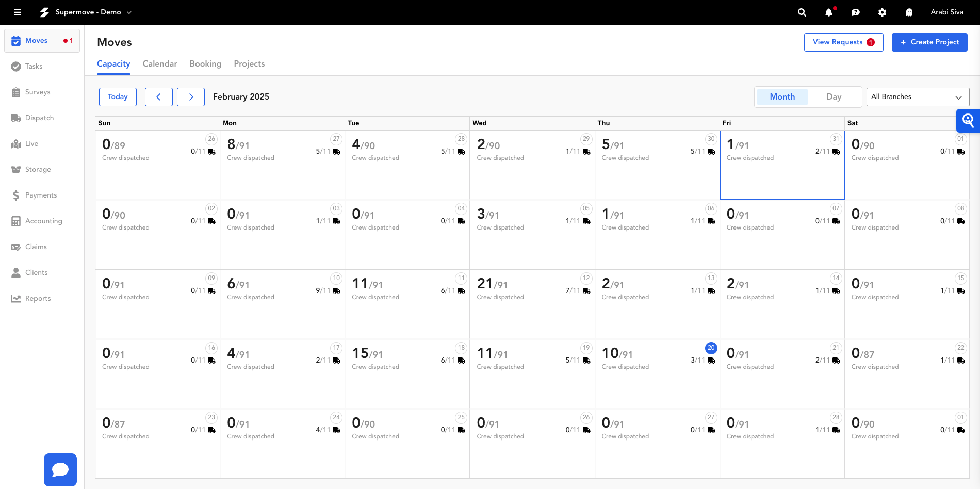
Task: Switch to the Calendar tab
Action: (160, 64)
